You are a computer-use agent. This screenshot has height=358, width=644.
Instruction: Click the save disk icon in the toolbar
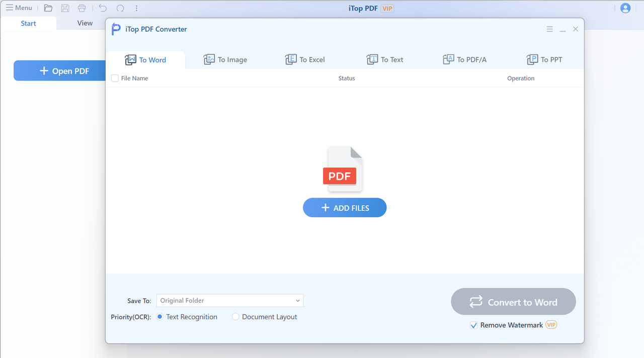tap(65, 8)
